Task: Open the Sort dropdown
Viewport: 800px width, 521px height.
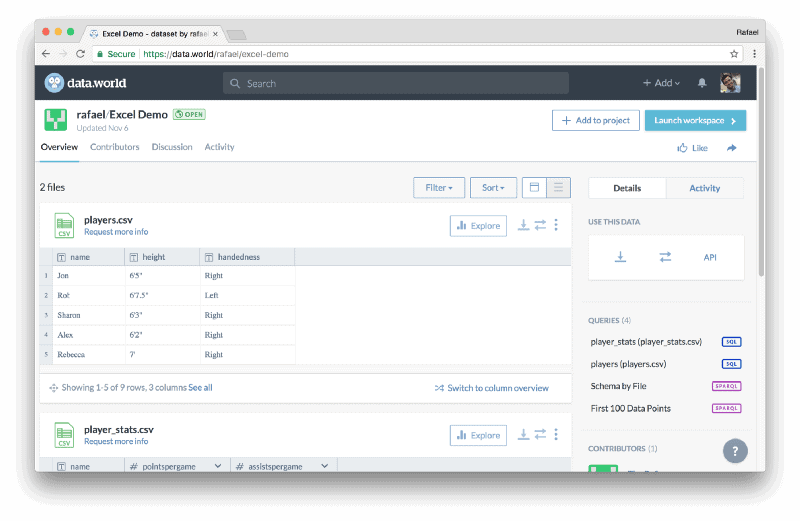Action: pos(493,188)
